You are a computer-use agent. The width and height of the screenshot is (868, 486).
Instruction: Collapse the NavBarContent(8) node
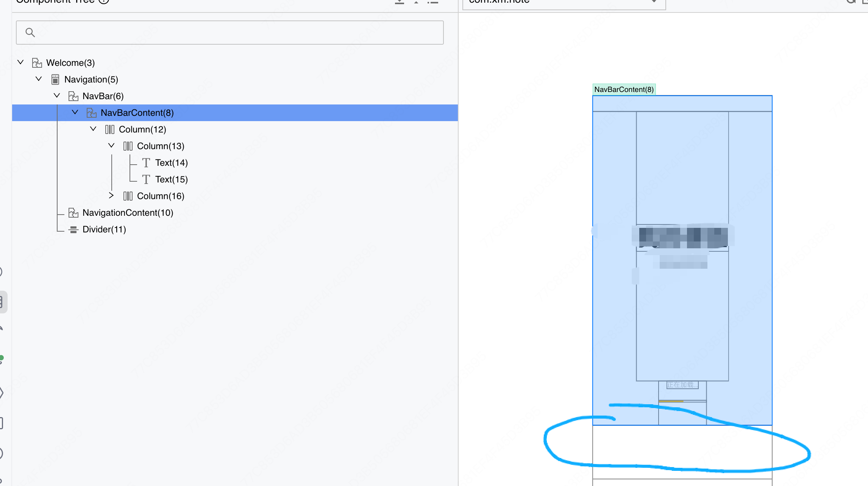[75, 112]
